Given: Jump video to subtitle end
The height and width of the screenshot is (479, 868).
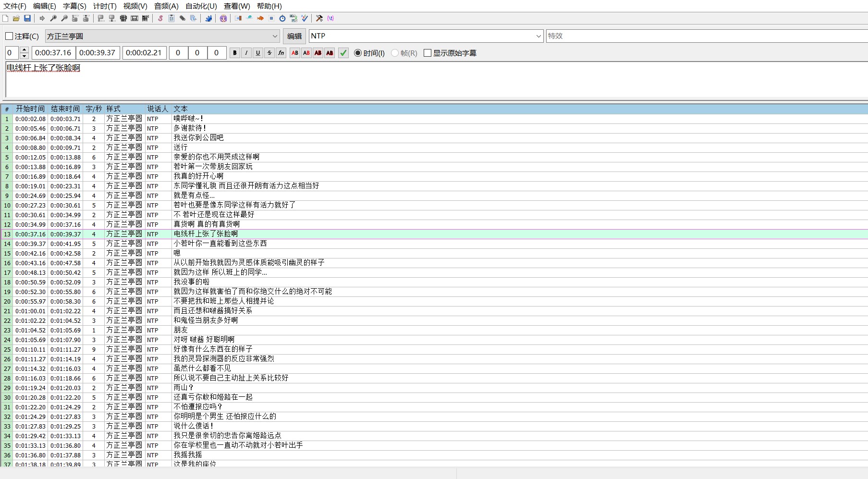Looking at the screenshot, I should click(x=86, y=18).
